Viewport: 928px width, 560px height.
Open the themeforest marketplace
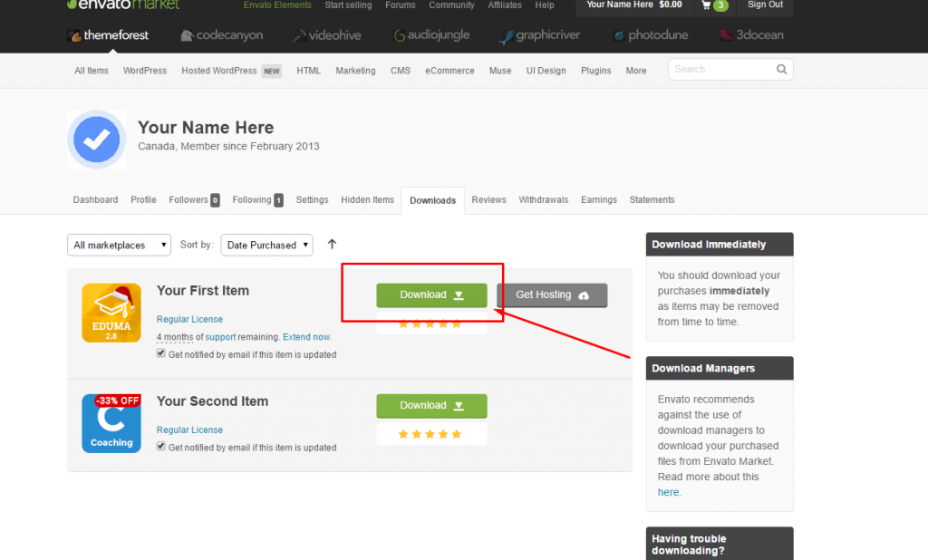click(109, 35)
